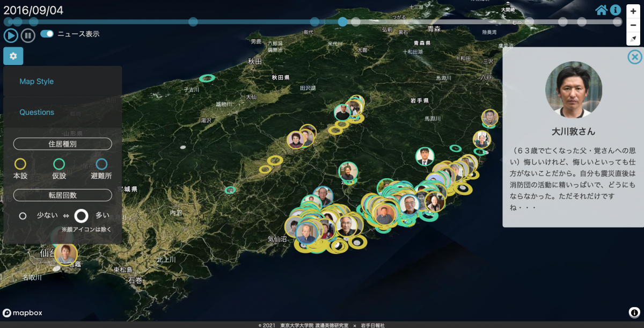This screenshot has width=644, height=328.
Task: Click the 田沢湖 map label
Action: tap(308, 88)
